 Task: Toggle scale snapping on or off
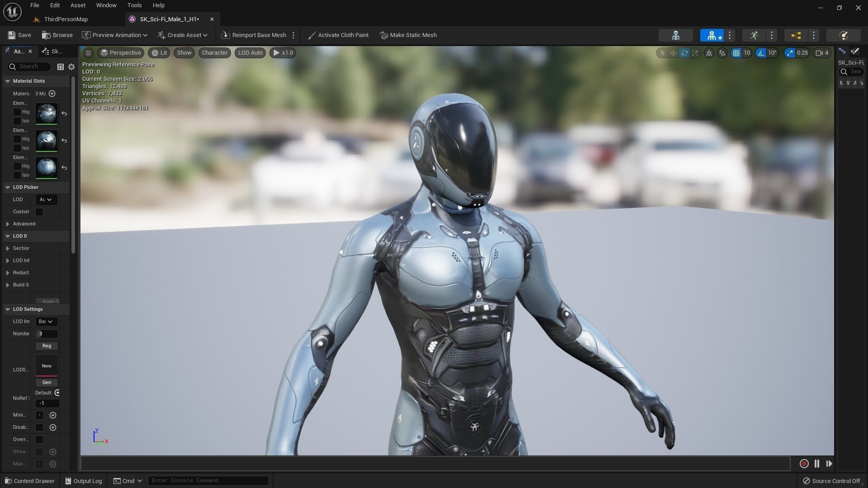point(790,53)
